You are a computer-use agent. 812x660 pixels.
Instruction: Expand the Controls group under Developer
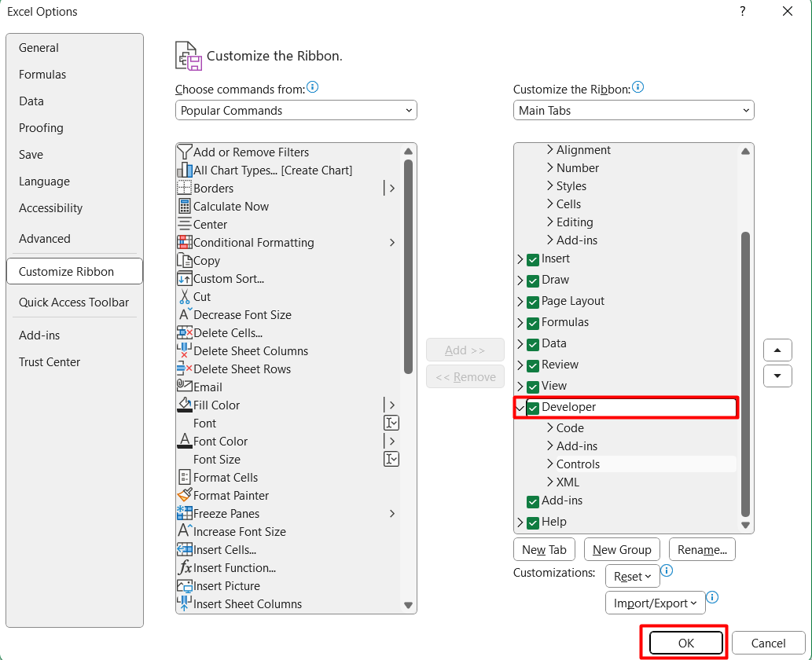(x=550, y=464)
